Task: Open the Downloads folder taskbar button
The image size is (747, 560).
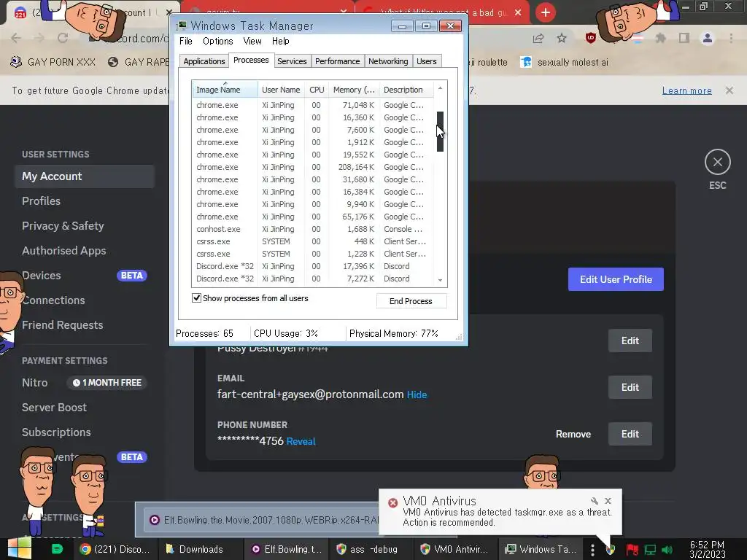Action: coord(194,549)
